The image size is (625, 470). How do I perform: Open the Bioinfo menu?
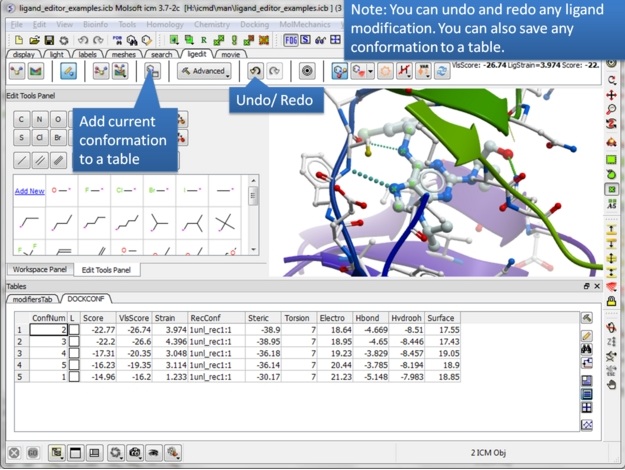click(x=95, y=23)
